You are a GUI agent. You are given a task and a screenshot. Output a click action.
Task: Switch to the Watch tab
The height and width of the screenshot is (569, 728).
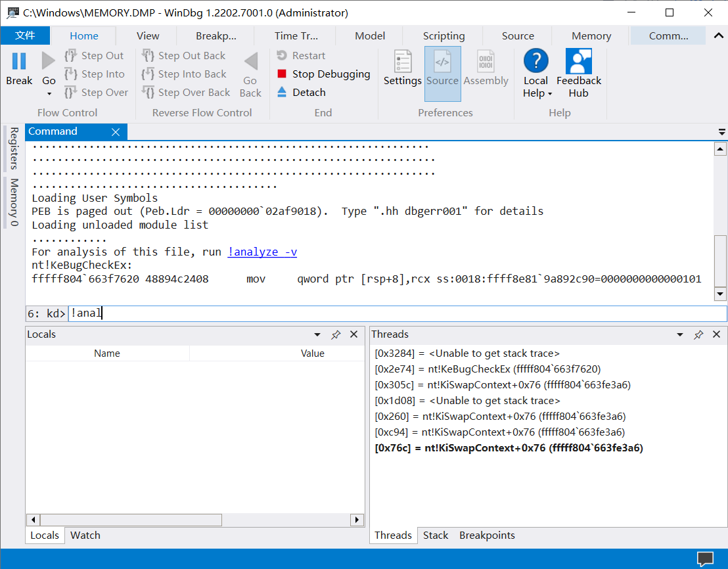coord(85,535)
